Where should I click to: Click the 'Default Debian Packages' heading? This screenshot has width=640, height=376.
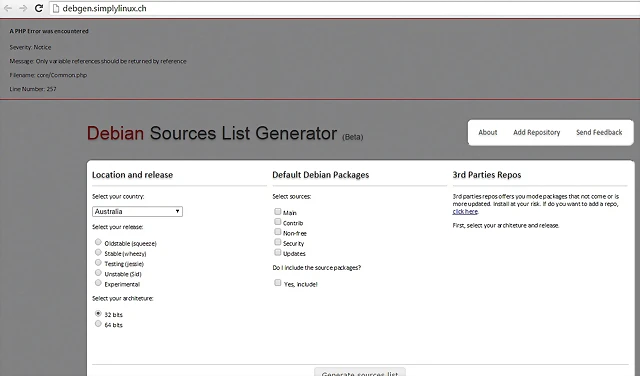pyautogui.click(x=320, y=175)
